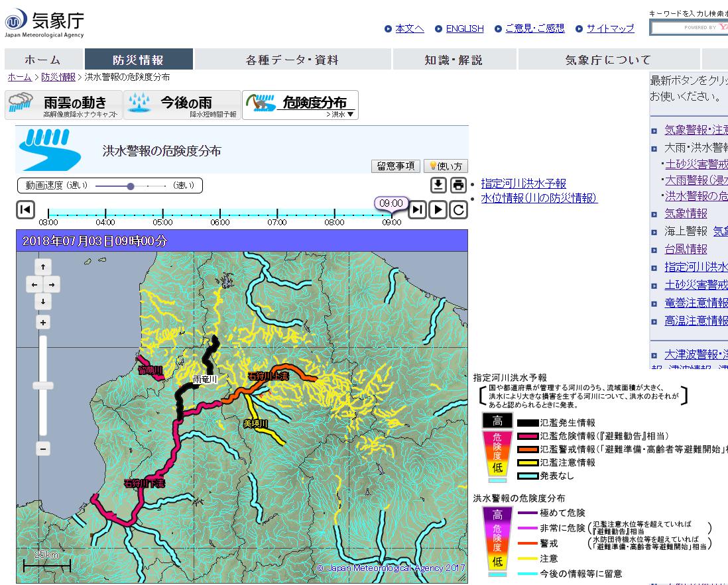Open the 留意事項 notes button
Image resolution: width=728 pixels, height=585 pixels.
point(396,166)
